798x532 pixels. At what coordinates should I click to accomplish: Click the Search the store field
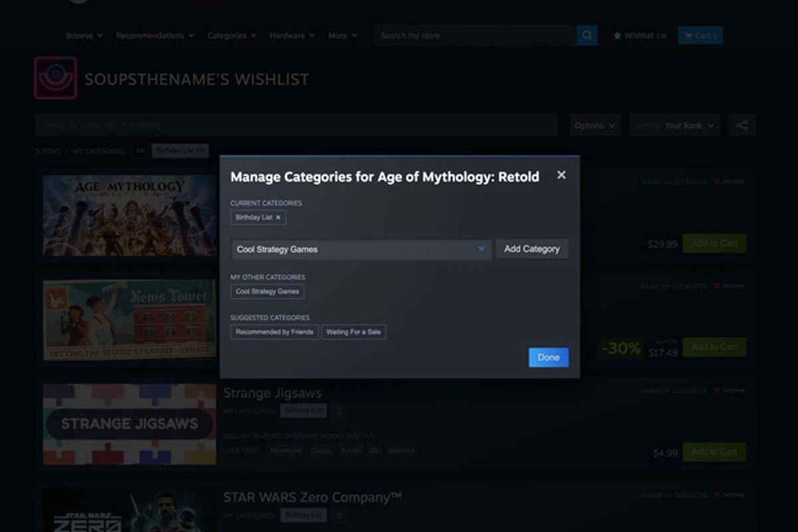pos(476,35)
